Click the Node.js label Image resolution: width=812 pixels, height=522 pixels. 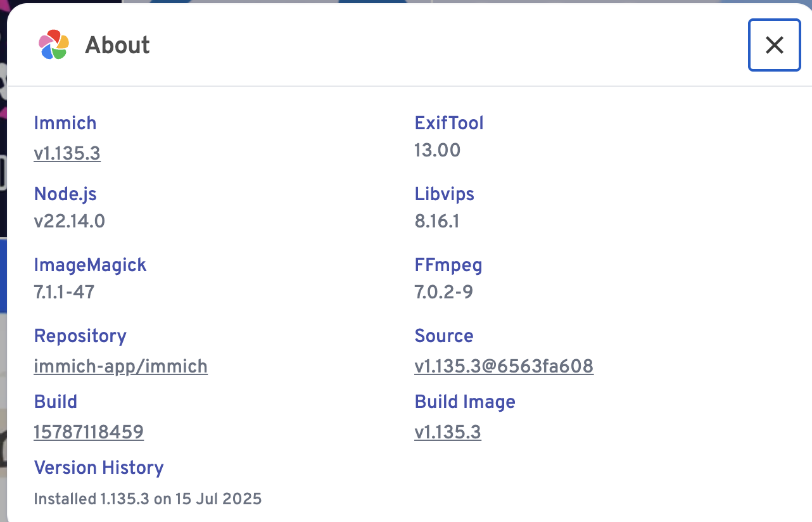point(65,194)
